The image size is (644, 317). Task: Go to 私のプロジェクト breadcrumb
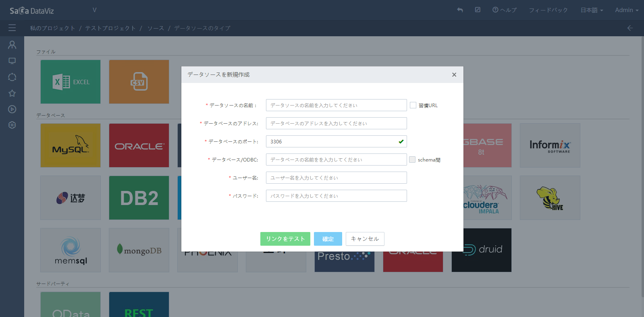click(x=53, y=28)
